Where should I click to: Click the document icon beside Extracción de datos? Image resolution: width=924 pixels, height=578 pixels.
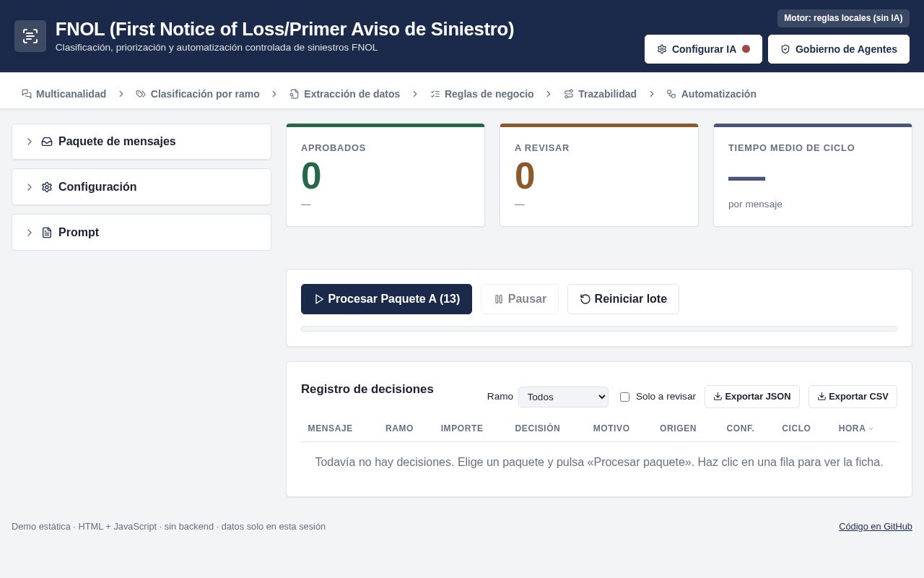pos(295,94)
